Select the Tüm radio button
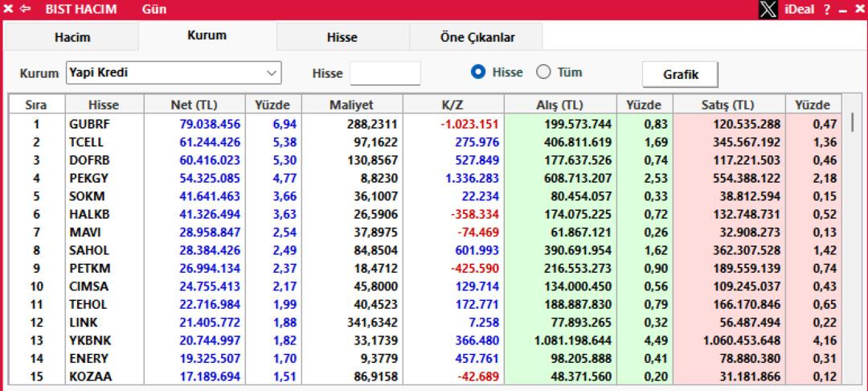 (542, 72)
